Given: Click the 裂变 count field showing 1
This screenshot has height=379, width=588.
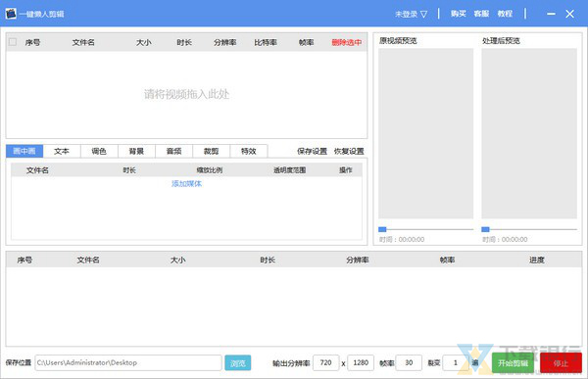Looking at the screenshot, I should click(x=456, y=362).
